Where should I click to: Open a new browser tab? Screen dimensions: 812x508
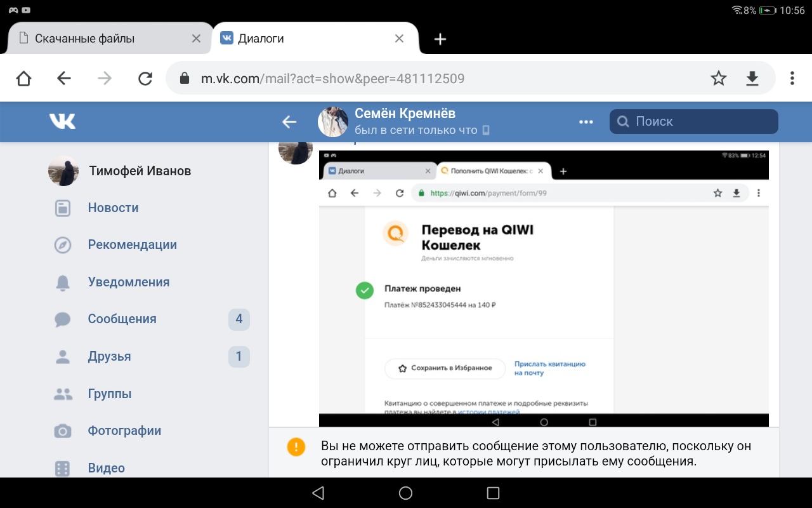(x=440, y=39)
